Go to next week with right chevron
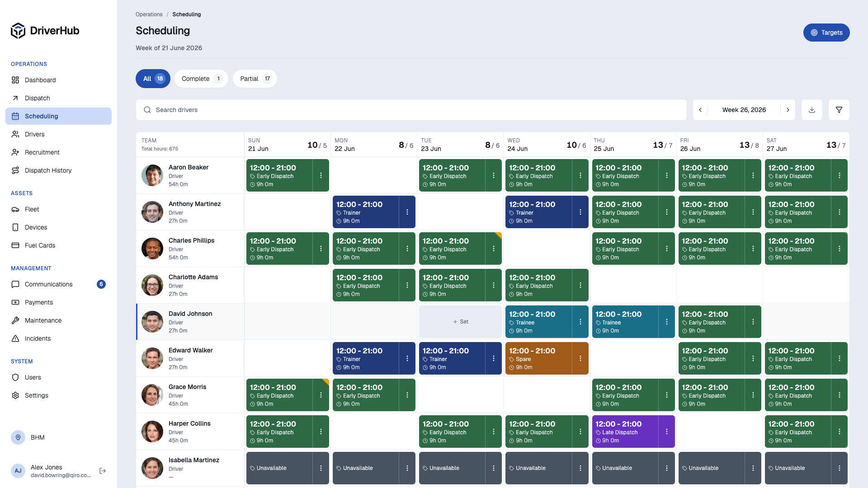The width and height of the screenshot is (868, 488). [788, 110]
